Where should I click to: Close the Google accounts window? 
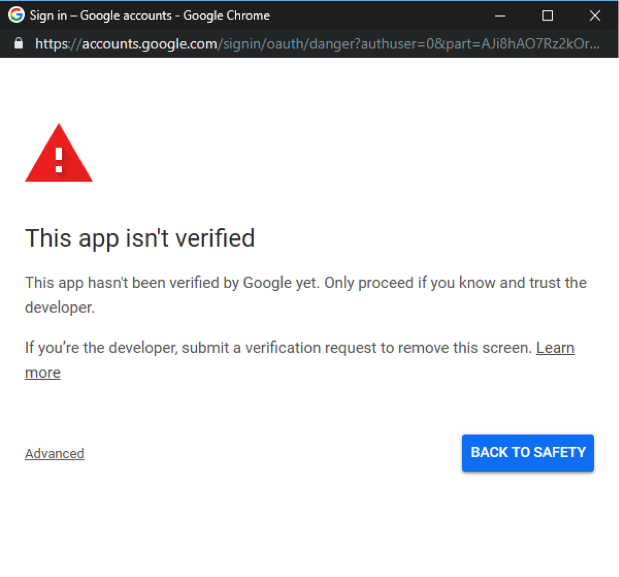pyautogui.click(x=595, y=16)
